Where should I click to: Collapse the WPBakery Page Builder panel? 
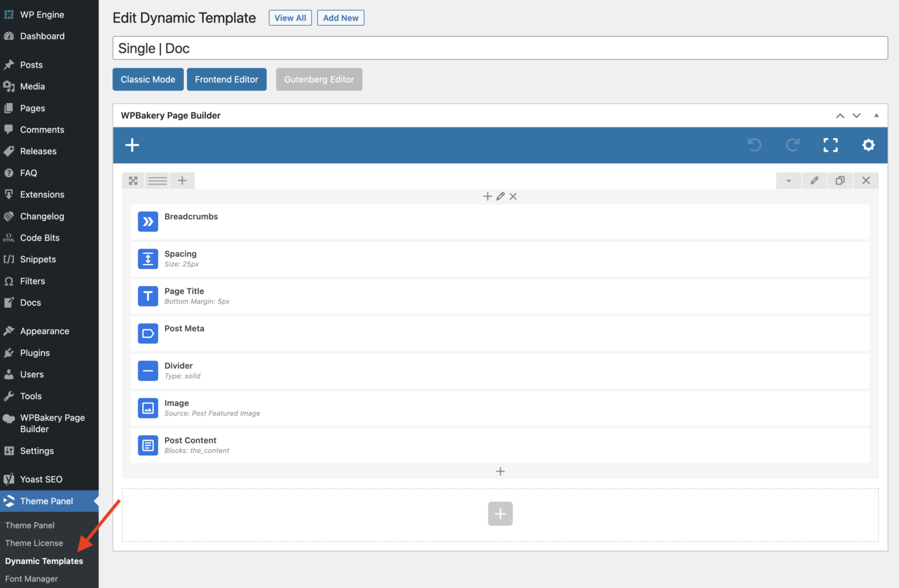[876, 115]
